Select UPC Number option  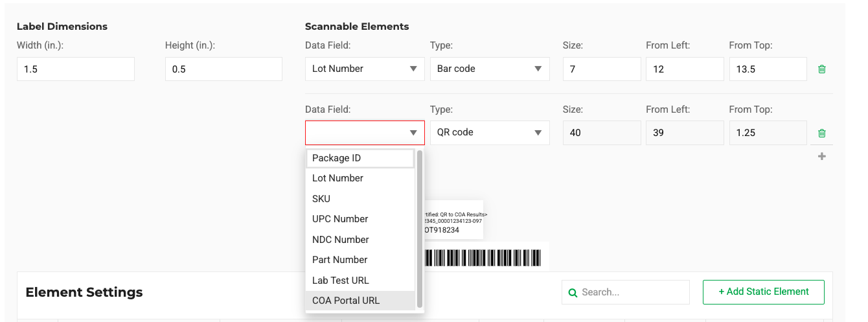(360, 219)
